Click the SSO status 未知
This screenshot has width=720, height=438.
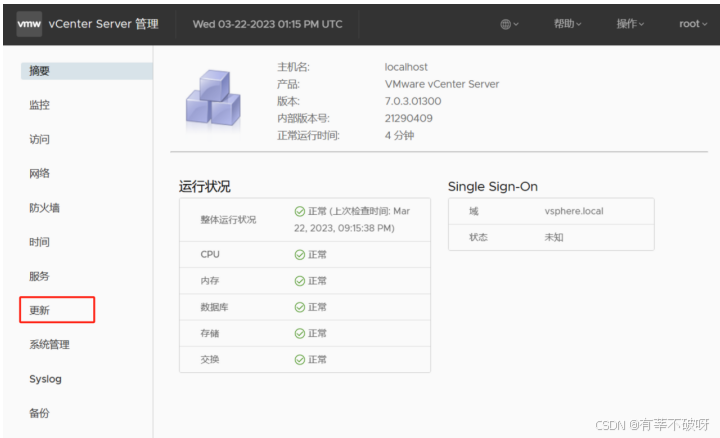554,237
